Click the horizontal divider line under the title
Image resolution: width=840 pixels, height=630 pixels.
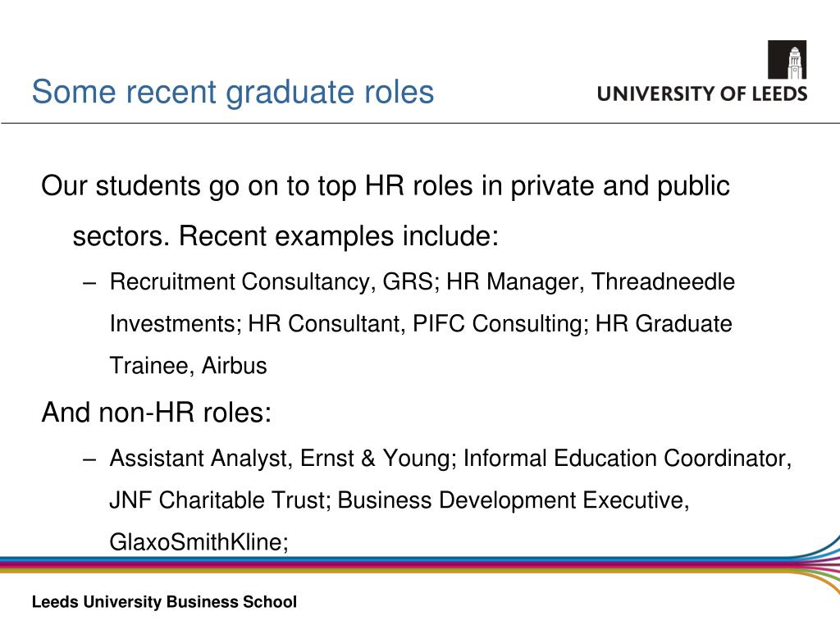click(420, 123)
